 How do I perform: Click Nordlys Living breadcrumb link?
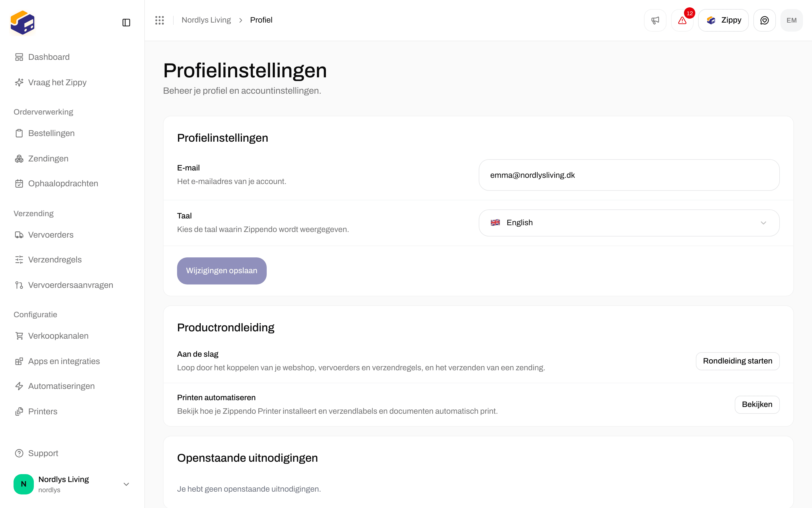[206, 20]
